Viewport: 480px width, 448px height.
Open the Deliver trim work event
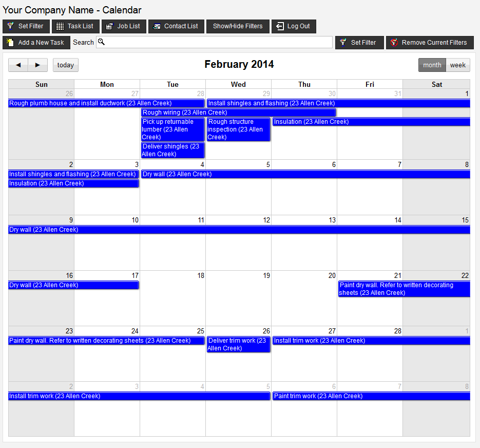238,344
